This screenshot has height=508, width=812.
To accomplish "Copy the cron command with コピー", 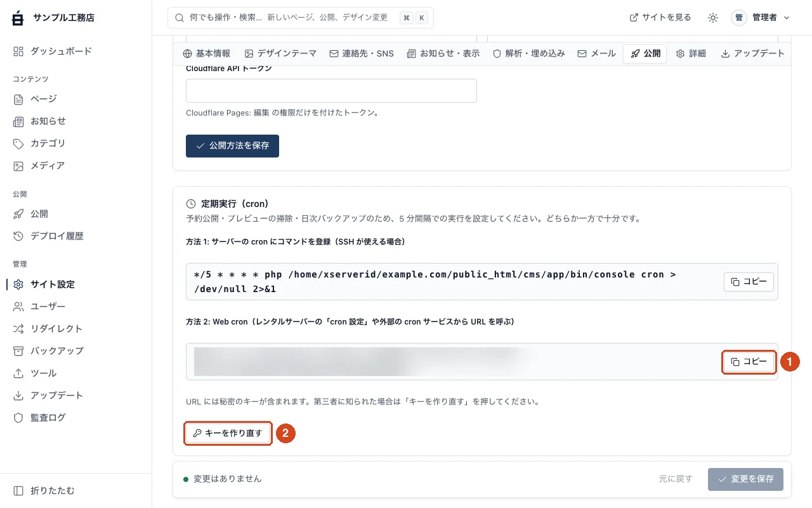I will (x=749, y=281).
